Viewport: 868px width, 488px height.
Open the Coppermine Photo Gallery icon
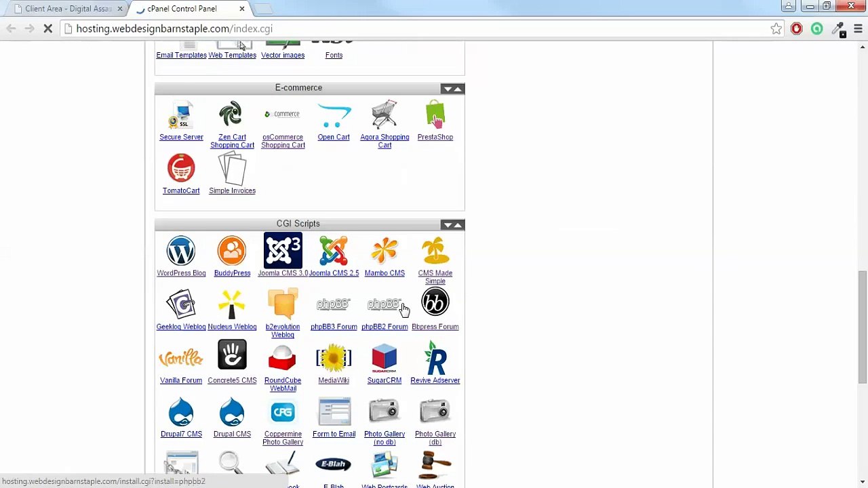coord(283,412)
